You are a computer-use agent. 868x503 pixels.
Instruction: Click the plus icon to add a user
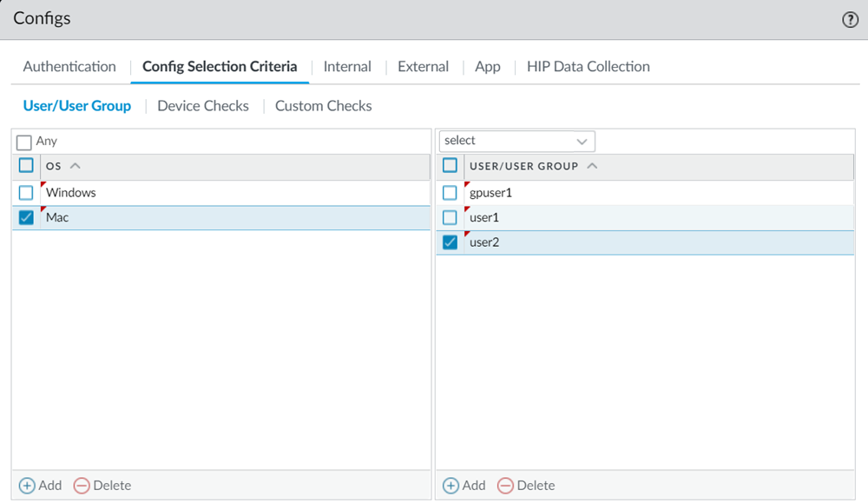pos(450,486)
